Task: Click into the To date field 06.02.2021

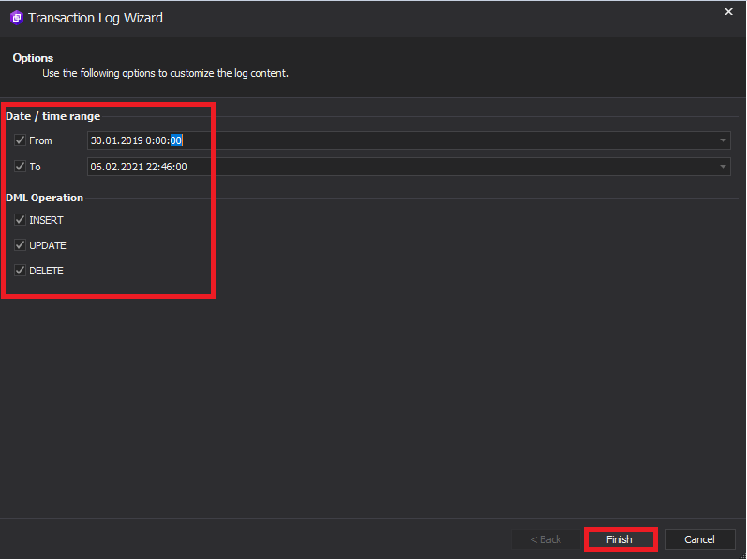Action: pos(116,167)
